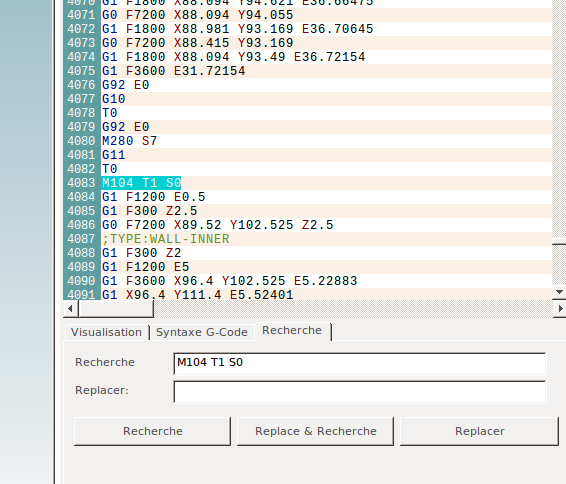Click line number 4079 in gutter

pos(81,127)
